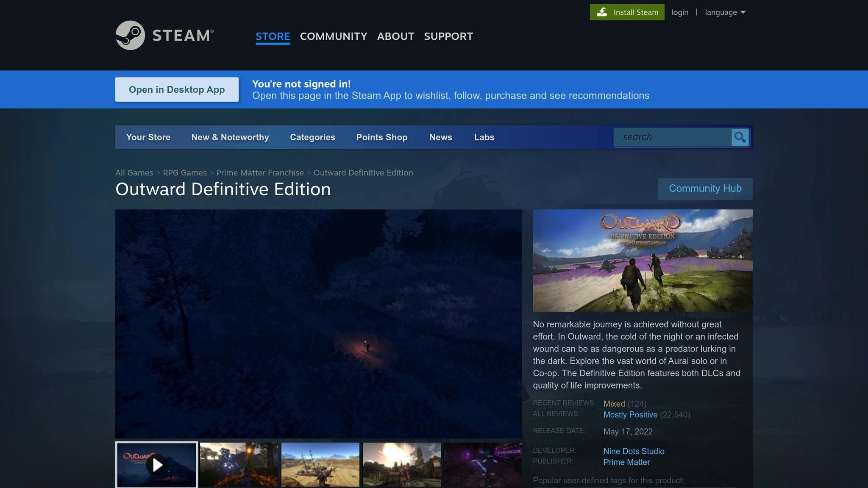Click the main video player area

(x=319, y=324)
